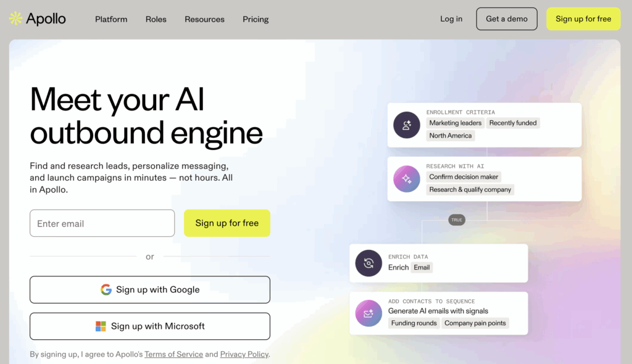Click the header Sign up for free button
This screenshot has height=364, width=632.
583,19
